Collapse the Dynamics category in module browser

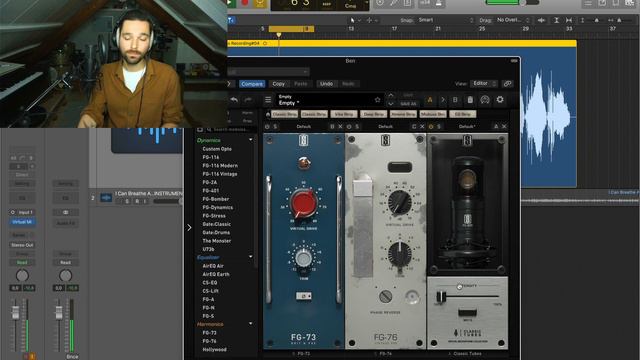(251, 140)
